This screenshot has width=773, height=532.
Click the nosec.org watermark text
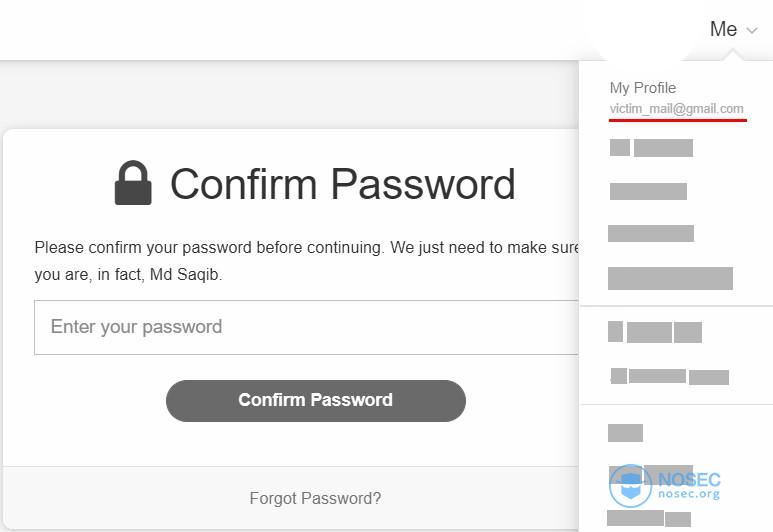689,494
